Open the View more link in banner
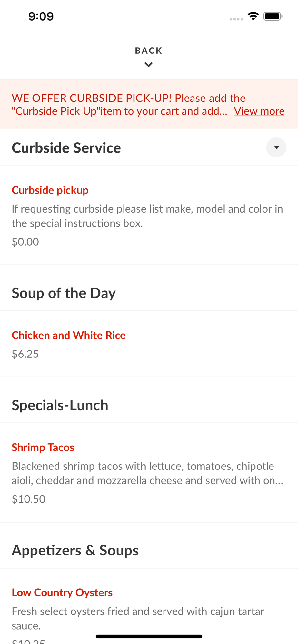Image resolution: width=298 pixels, height=644 pixels. (x=259, y=111)
